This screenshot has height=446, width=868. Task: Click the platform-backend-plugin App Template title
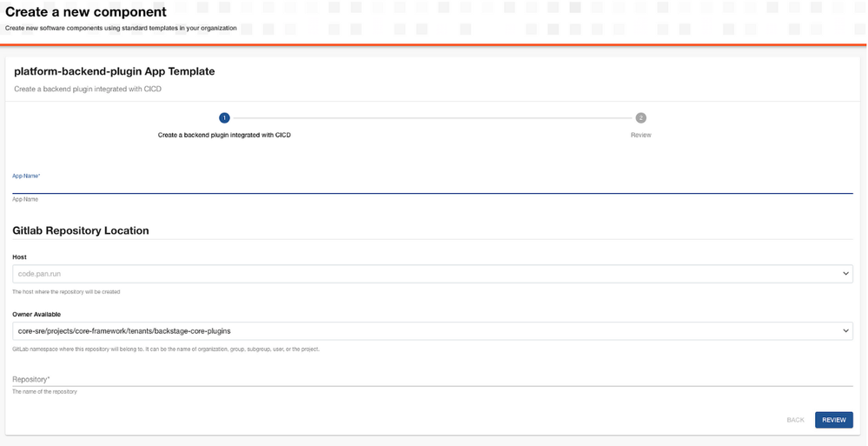[x=115, y=71]
